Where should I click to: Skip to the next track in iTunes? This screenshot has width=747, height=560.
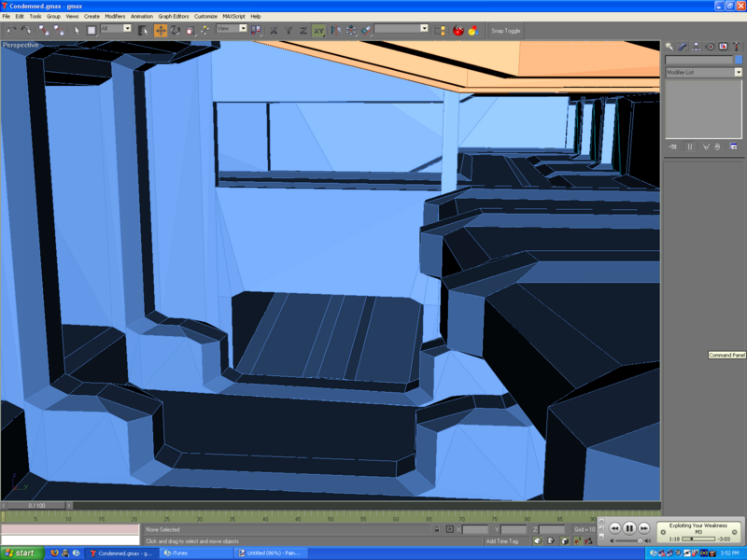point(644,528)
